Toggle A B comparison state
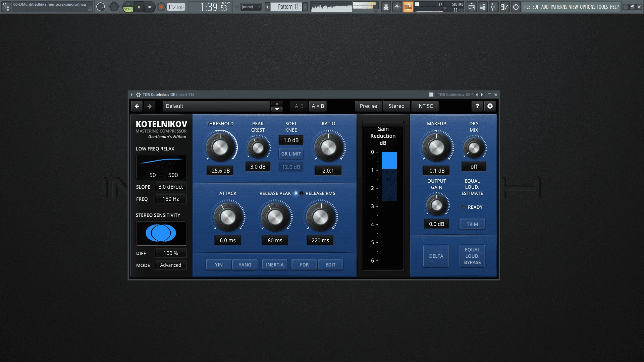644x362 pixels. [299, 106]
